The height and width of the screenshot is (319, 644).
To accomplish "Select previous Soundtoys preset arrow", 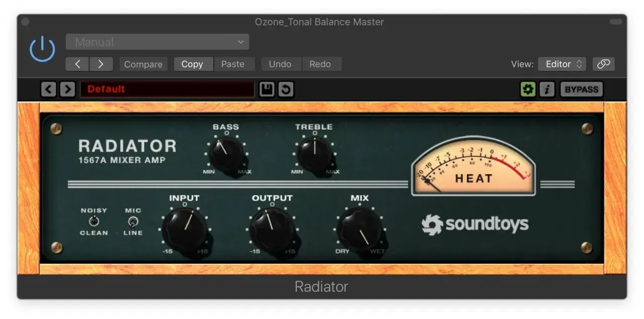I will (x=48, y=90).
